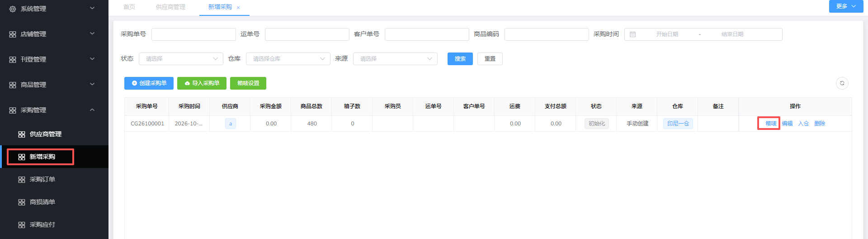Click the system management gear icon
This screenshot has width=868, height=239.
tap(13, 9)
